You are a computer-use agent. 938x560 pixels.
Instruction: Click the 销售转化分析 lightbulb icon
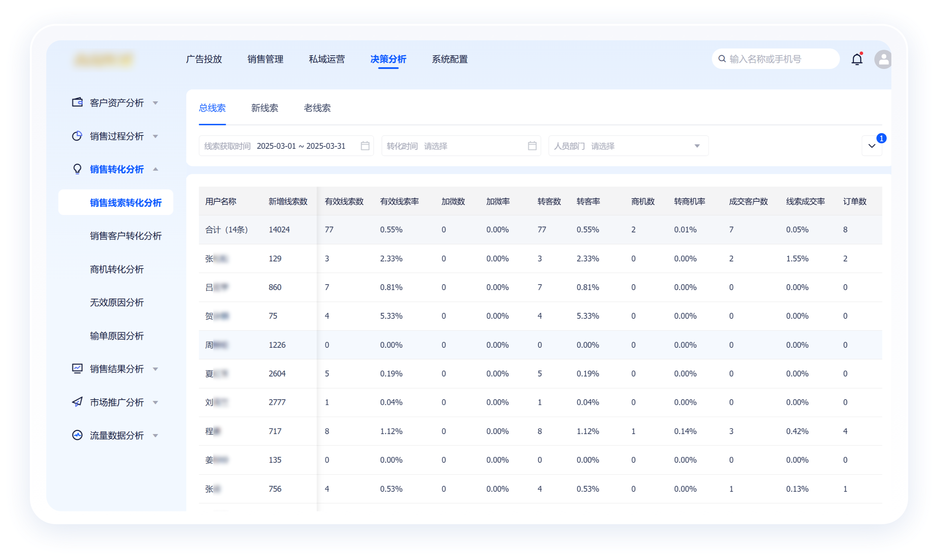click(x=76, y=169)
